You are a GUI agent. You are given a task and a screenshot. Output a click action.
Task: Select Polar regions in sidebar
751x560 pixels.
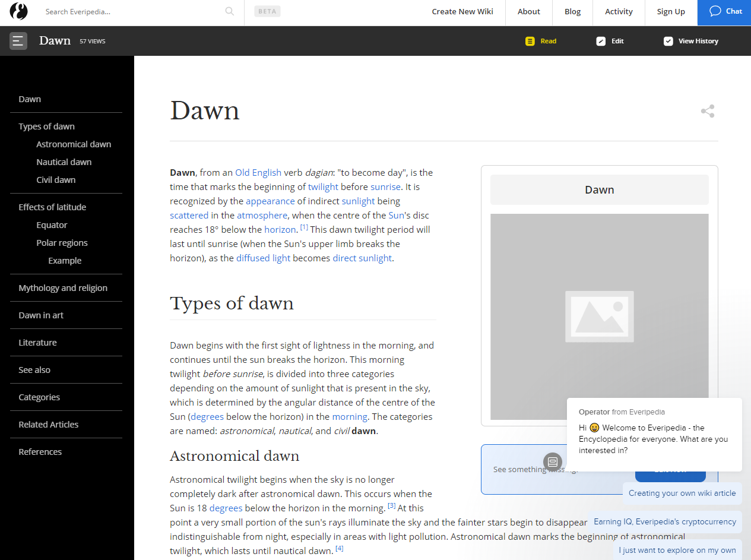point(62,243)
